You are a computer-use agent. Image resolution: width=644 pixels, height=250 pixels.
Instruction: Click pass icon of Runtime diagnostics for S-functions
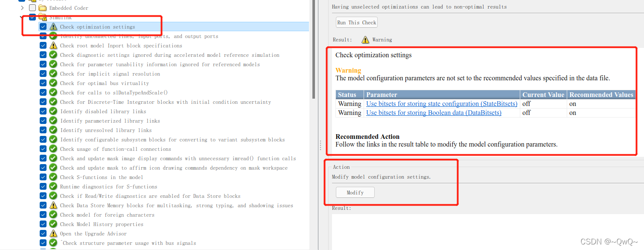(x=53, y=186)
